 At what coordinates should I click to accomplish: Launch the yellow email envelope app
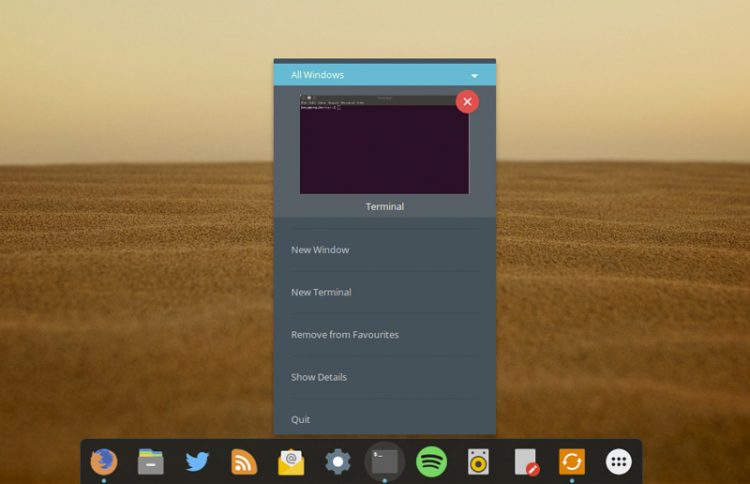click(x=291, y=462)
